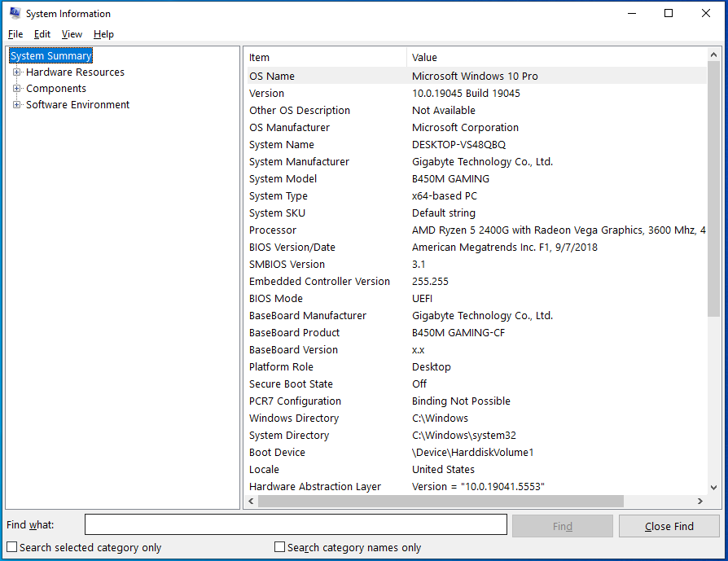
Task: Click the vertical scrollbar down arrow
Action: [713, 488]
